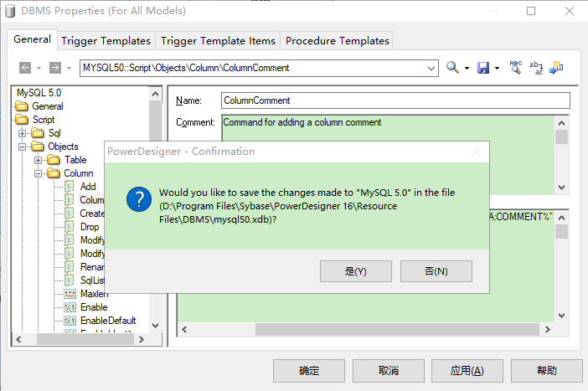Collapse the Column folder node
This screenshot has height=391, width=588.
click(39, 173)
